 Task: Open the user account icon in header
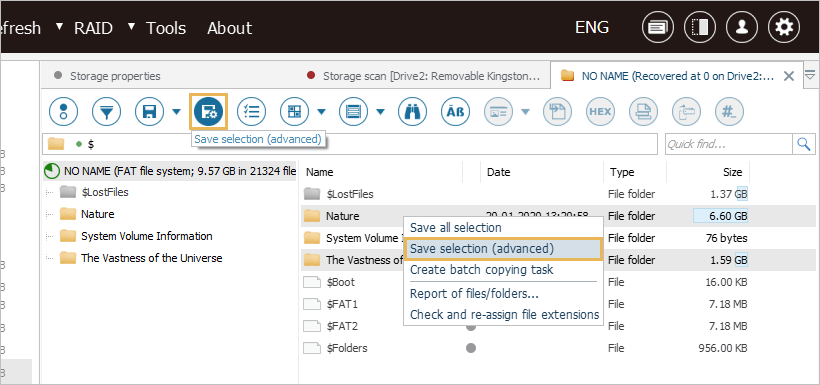coord(742,27)
